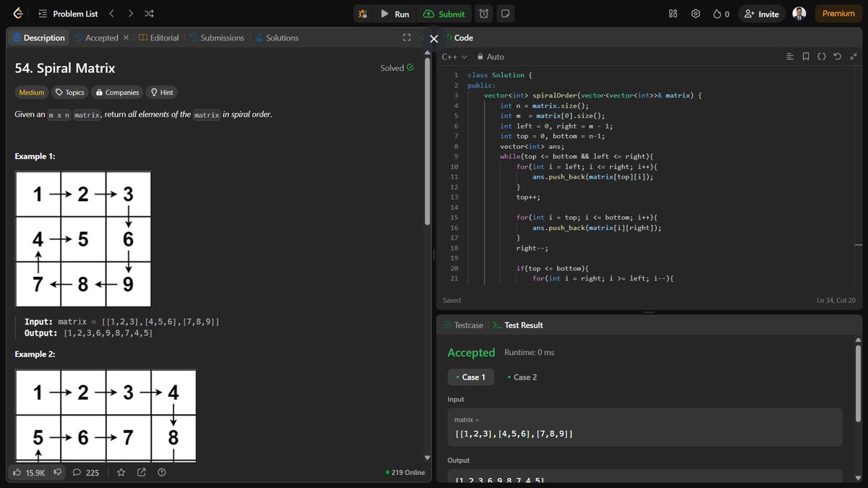Select Case 2 result

pos(522,377)
